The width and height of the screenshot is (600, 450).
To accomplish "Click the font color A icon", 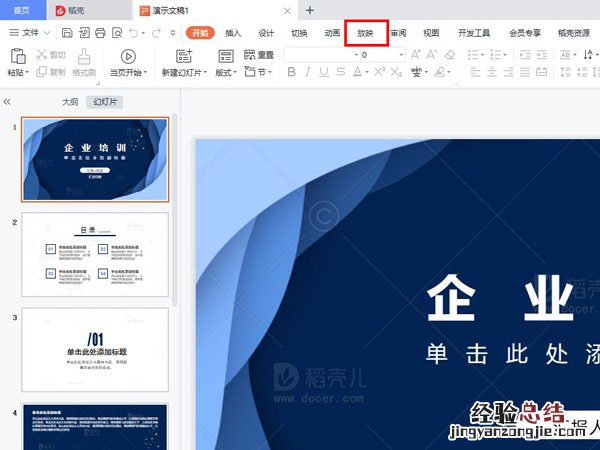I will click(357, 72).
